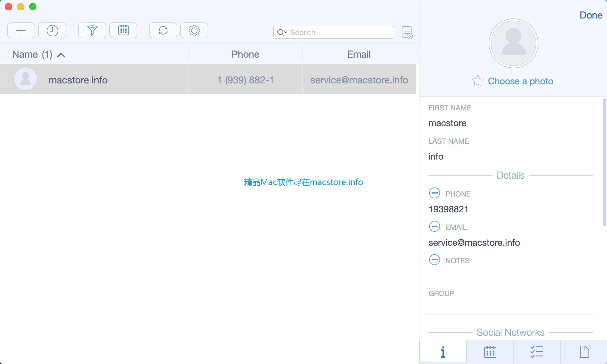Open the Settings gear icon
The height and width of the screenshot is (364, 607).
point(194,30)
